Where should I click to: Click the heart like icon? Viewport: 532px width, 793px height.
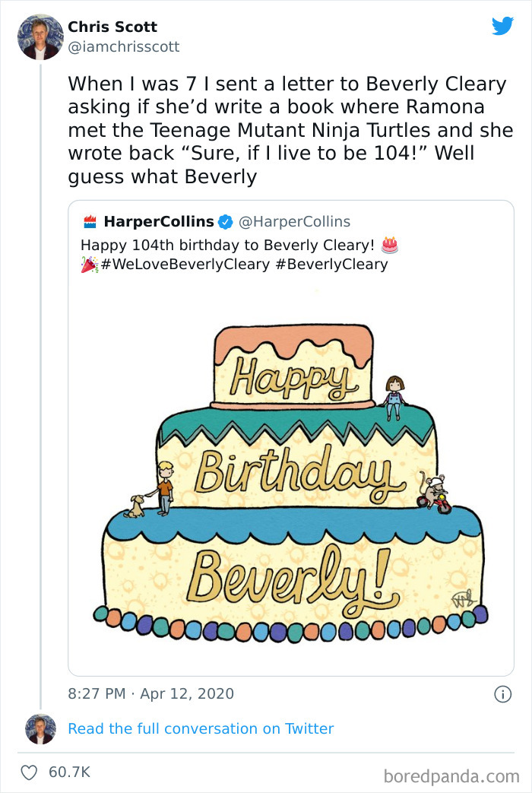[29, 772]
